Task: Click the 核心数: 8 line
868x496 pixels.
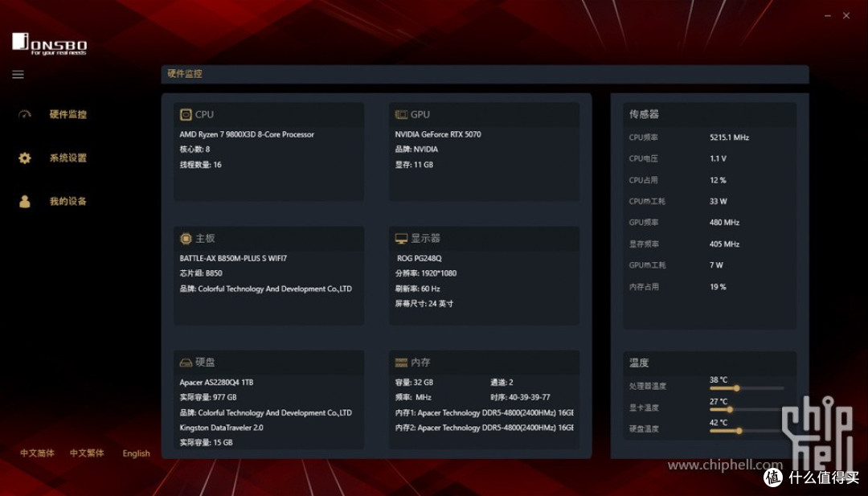Action: click(194, 150)
